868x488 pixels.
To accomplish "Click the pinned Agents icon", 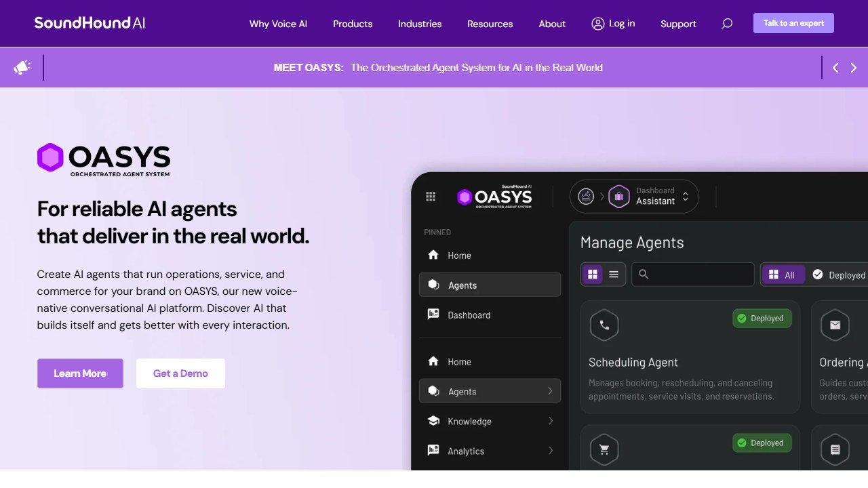I will click(433, 285).
